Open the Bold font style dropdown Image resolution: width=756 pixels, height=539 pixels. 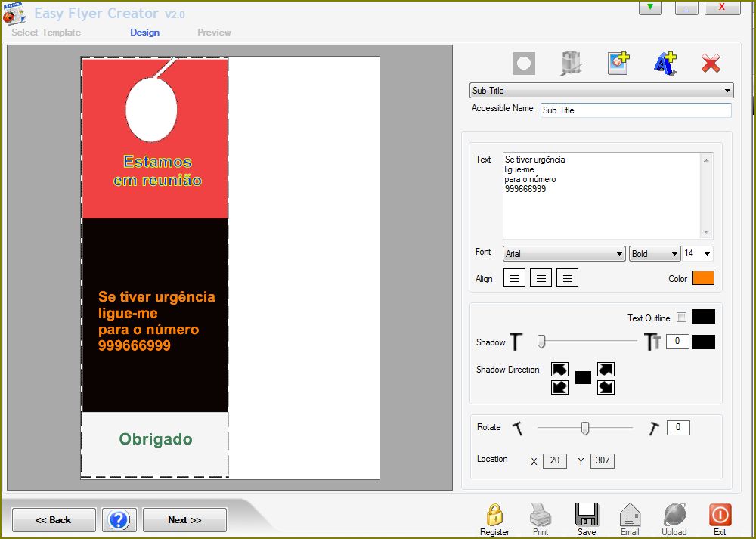pos(654,254)
